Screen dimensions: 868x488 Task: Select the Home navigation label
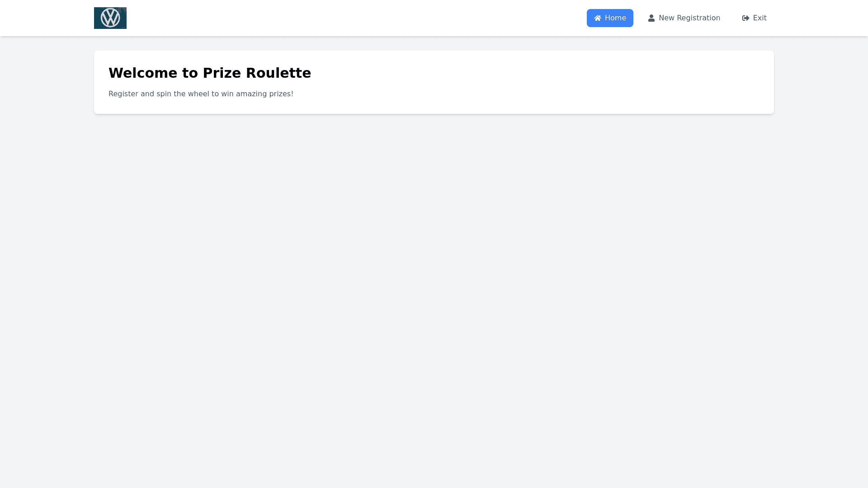[615, 18]
